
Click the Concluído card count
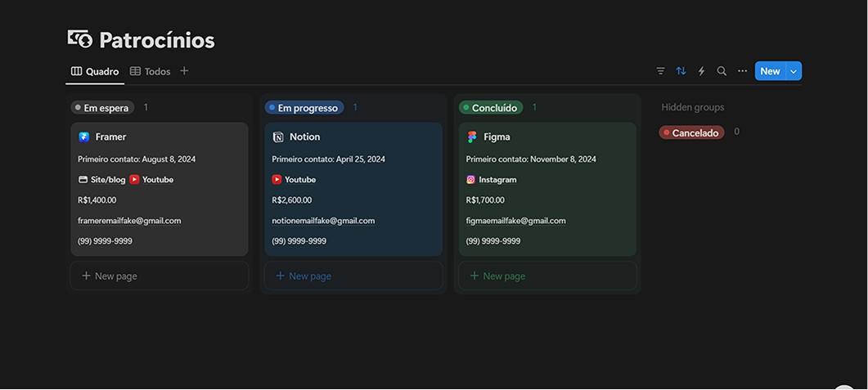[534, 107]
